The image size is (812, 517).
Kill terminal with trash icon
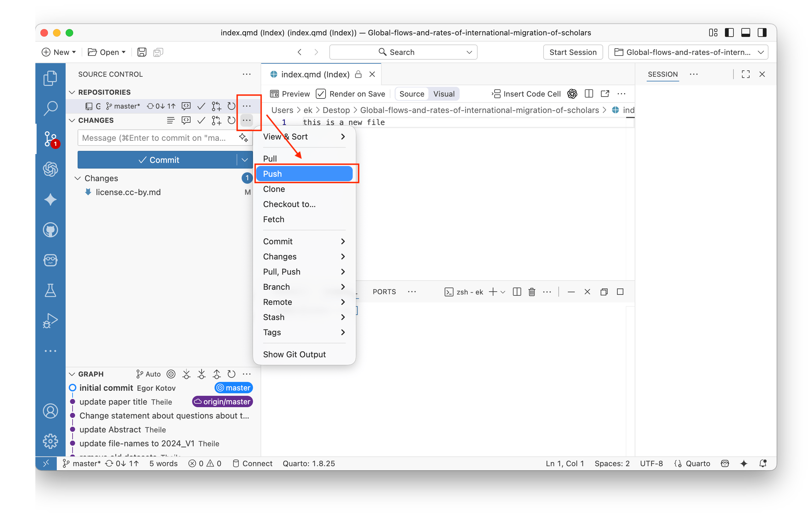[532, 292]
